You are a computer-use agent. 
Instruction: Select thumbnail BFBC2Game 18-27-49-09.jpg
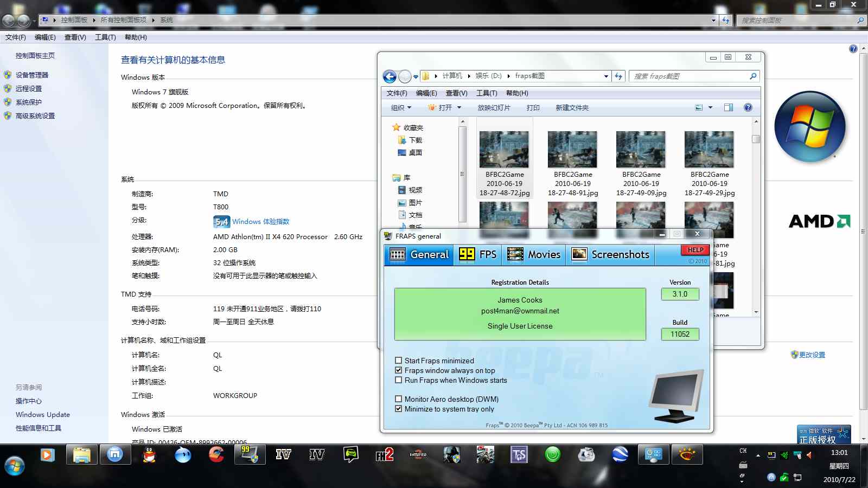coord(641,164)
